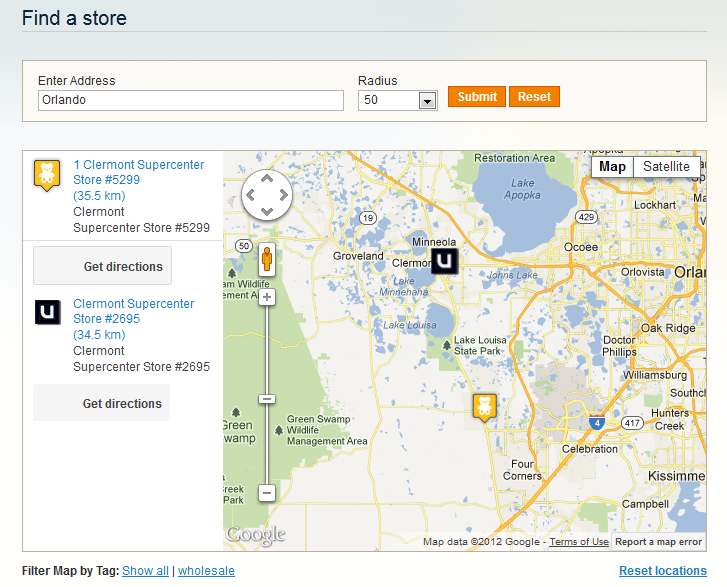727x587 pixels.
Task: Zoom in with the map plus button
Action: tap(267, 297)
